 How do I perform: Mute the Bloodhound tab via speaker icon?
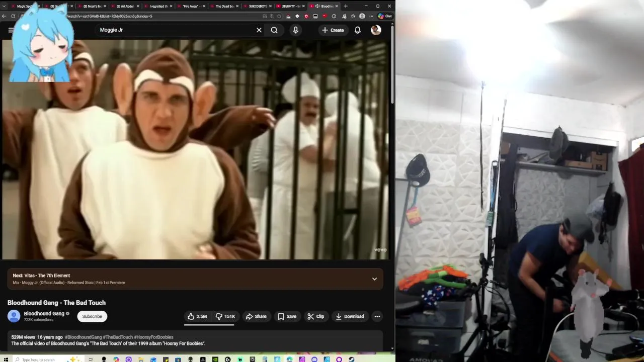tap(317, 6)
